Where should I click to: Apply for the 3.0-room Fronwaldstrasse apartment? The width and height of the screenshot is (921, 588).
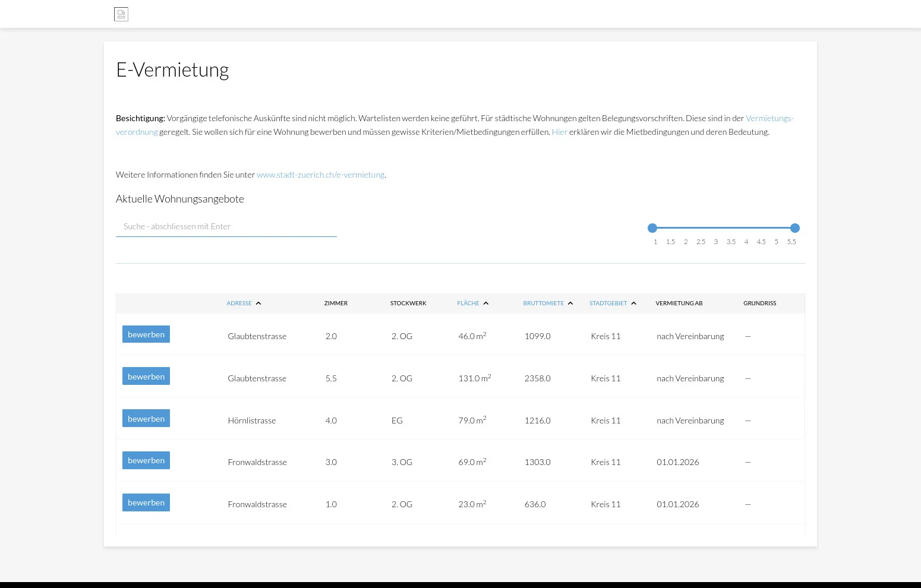point(146,461)
